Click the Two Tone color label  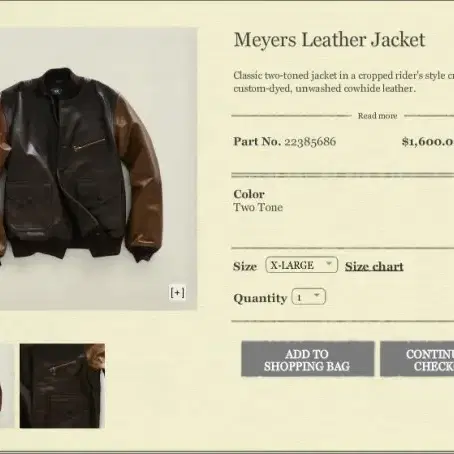tap(258, 207)
